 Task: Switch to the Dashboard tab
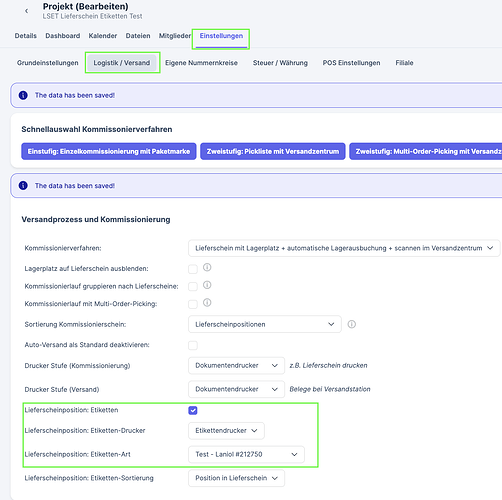[x=63, y=36]
